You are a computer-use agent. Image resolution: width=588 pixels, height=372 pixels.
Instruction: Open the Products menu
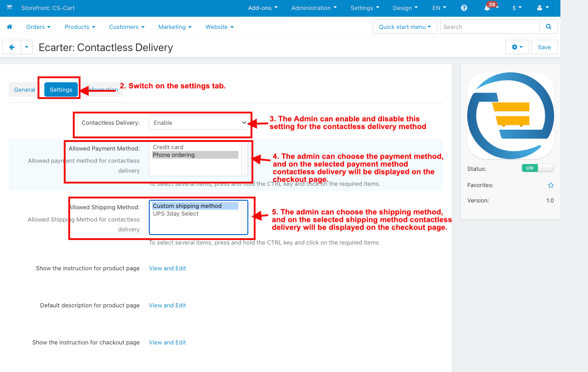coord(80,27)
